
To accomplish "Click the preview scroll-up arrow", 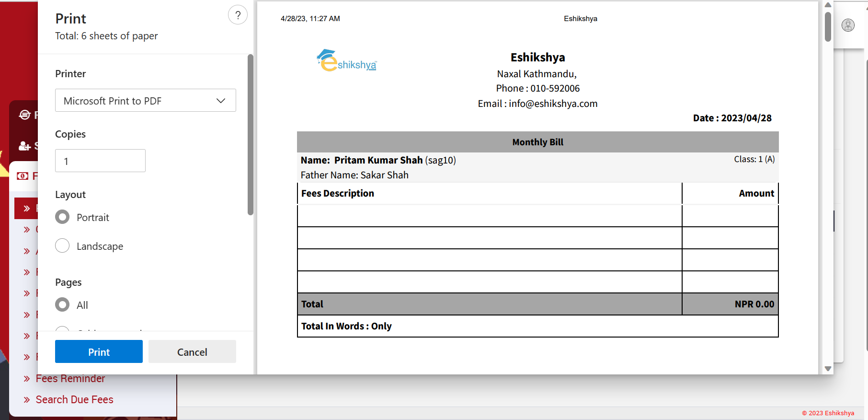I will point(827,5).
